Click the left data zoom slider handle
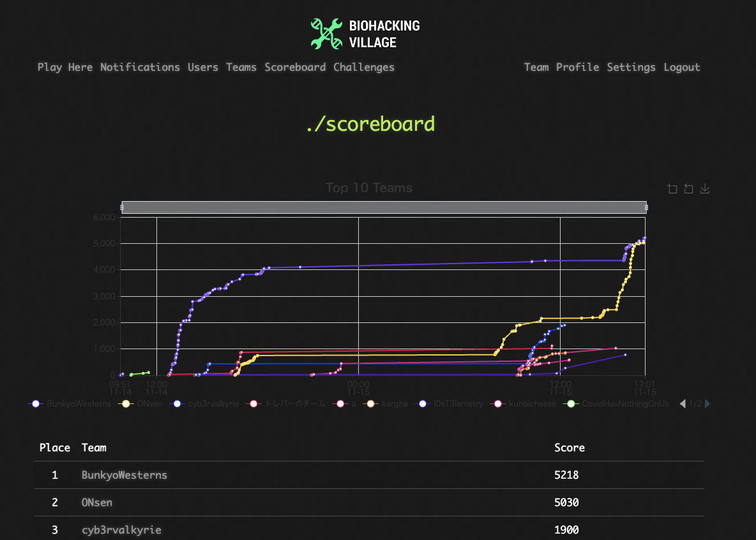Screen dimensions: 756x540 pos(121,207)
